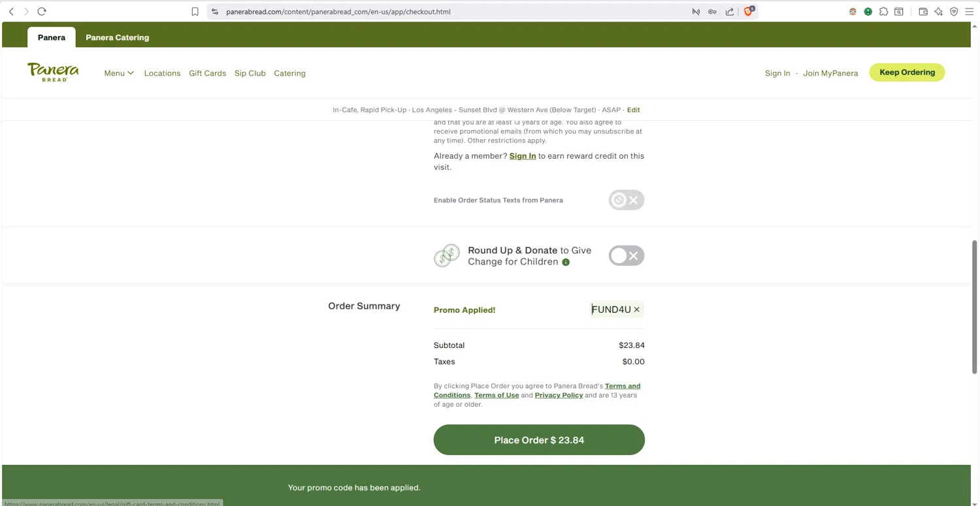Expand the Menu dropdown in navigation

coord(119,73)
